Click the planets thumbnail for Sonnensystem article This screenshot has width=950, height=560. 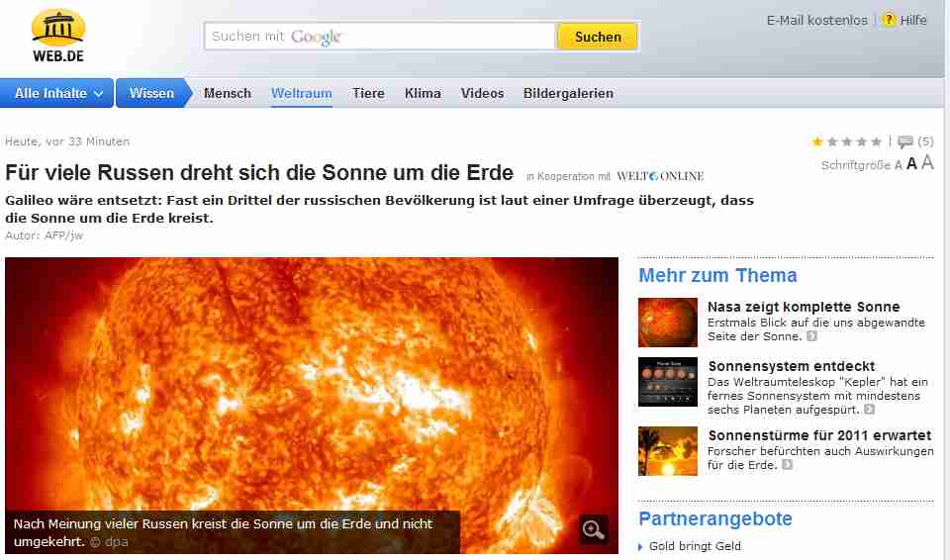coord(668,382)
